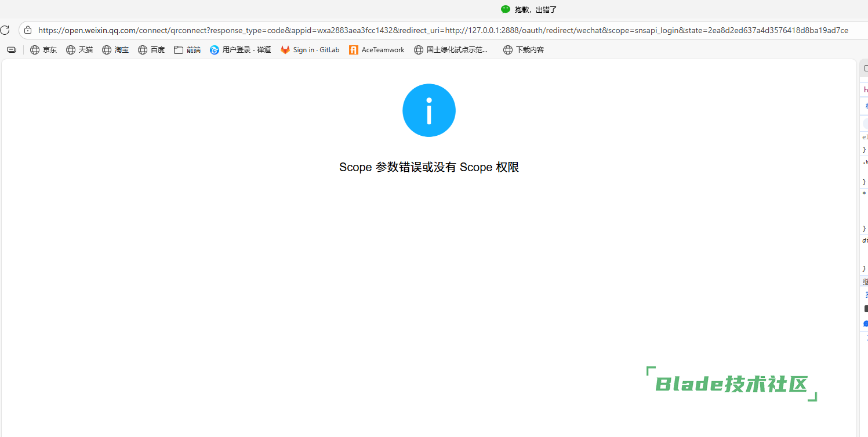Open the 京东 bookmark
The width and height of the screenshot is (868, 437).
(43, 50)
